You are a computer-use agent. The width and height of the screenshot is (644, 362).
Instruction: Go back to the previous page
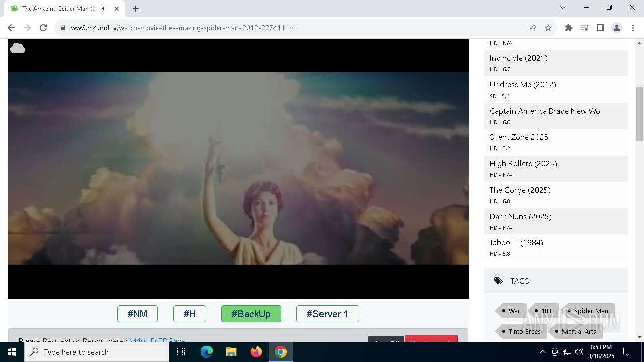point(11,28)
